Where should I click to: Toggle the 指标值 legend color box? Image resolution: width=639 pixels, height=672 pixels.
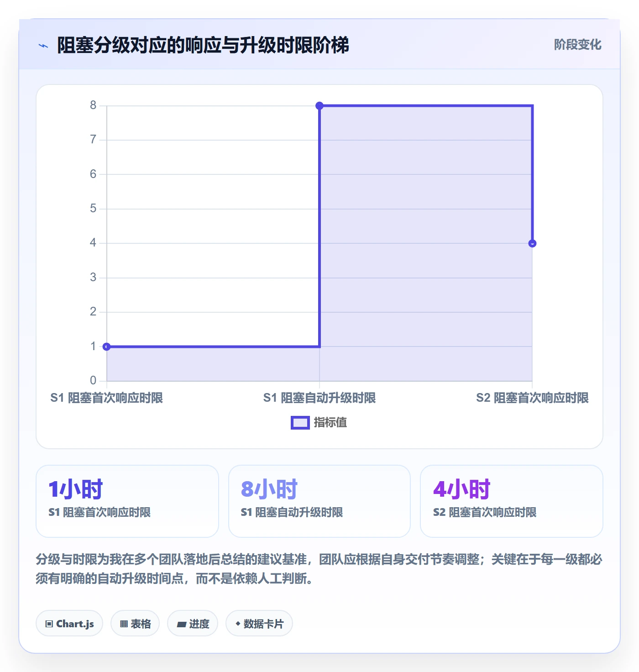tap(300, 423)
